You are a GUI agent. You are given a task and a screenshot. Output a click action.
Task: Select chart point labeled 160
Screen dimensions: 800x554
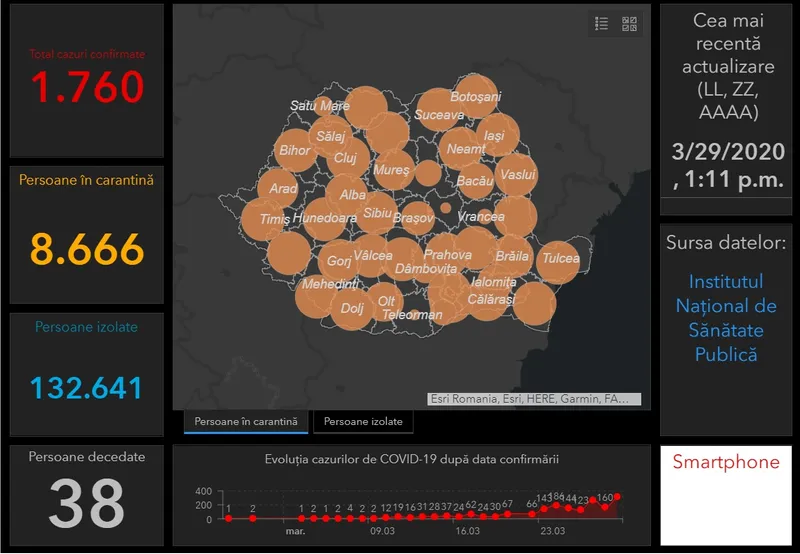pyautogui.click(x=605, y=509)
